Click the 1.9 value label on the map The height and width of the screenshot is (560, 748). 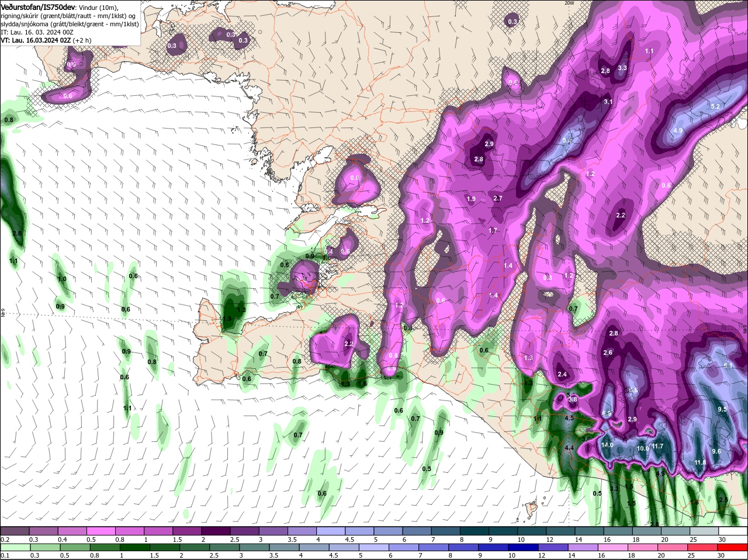coord(471,199)
